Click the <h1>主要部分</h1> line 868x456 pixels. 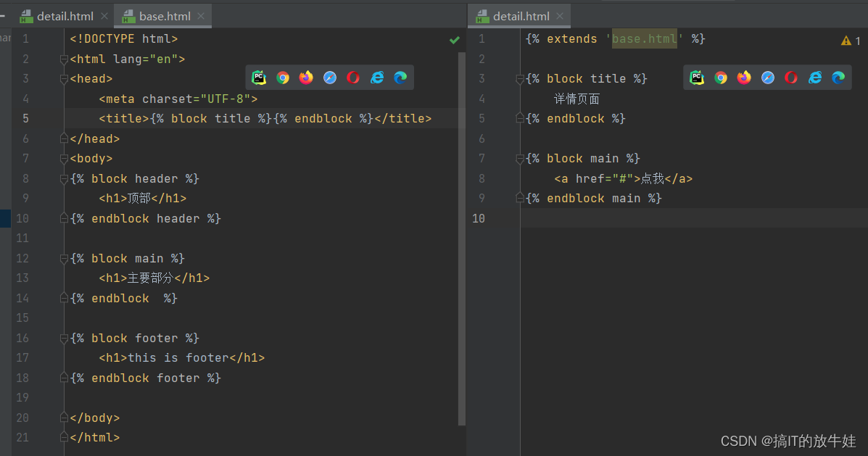tap(154, 278)
